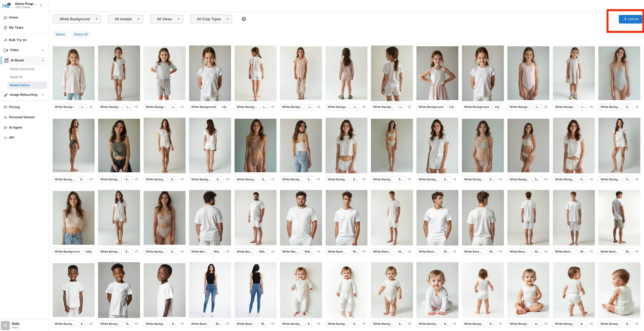Open gallery settings gear icon
Image resolution: width=644 pixels, height=331 pixels.
point(244,19)
